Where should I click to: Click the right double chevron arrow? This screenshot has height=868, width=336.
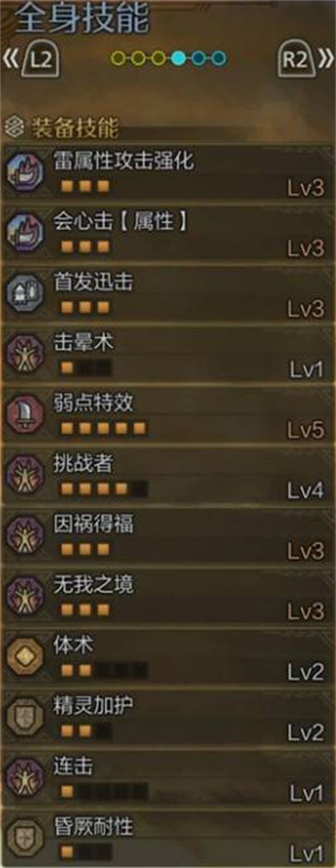click(325, 59)
